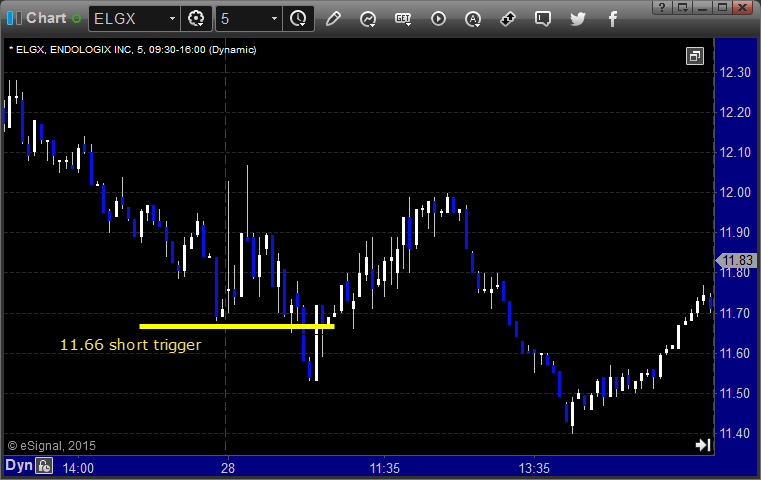
Task: Maximize the chart window
Action: (722, 7)
